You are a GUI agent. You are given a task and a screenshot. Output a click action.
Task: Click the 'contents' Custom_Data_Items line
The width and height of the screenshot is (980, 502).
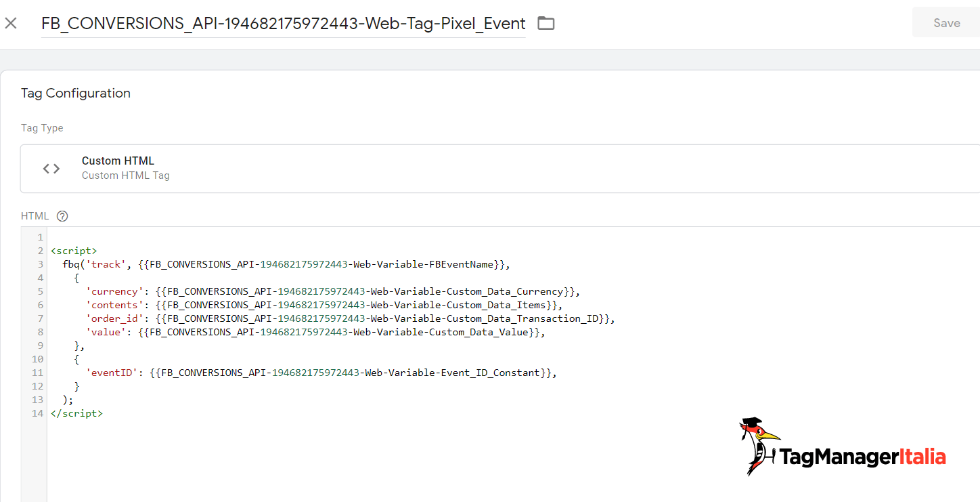tap(324, 305)
